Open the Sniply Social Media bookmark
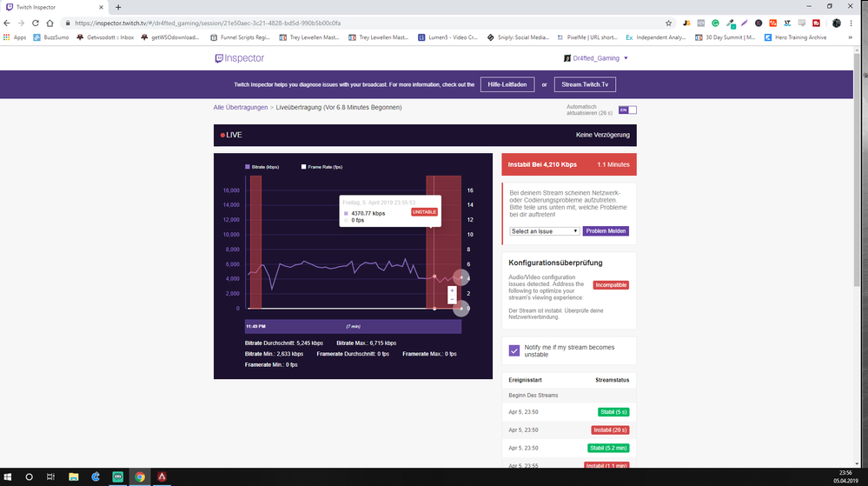 (518, 37)
